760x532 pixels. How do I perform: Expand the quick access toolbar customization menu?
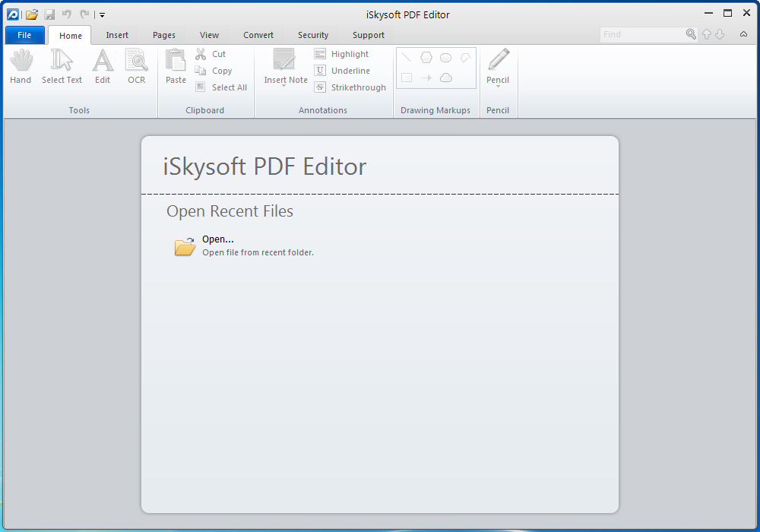(x=102, y=14)
